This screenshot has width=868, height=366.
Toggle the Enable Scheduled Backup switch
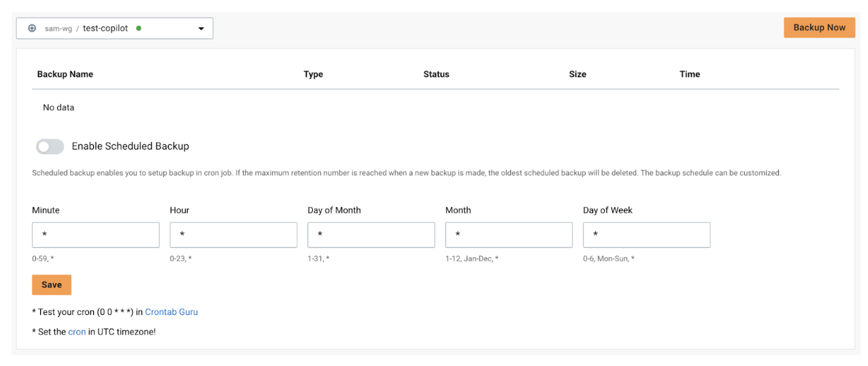(50, 146)
